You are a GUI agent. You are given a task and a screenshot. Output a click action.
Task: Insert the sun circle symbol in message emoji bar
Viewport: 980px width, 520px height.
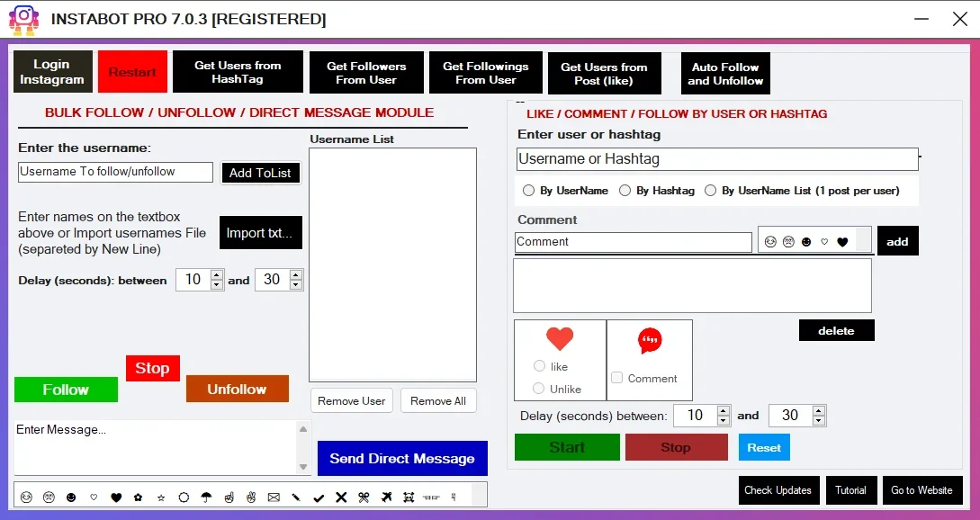tap(184, 498)
